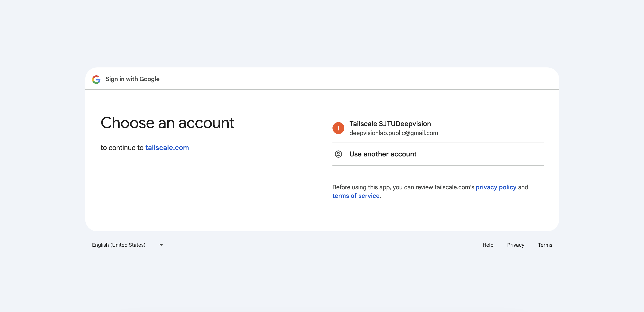The width and height of the screenshot is (644, 312).
Task: Select the Use another account option
Action: (x=383, y=154)
